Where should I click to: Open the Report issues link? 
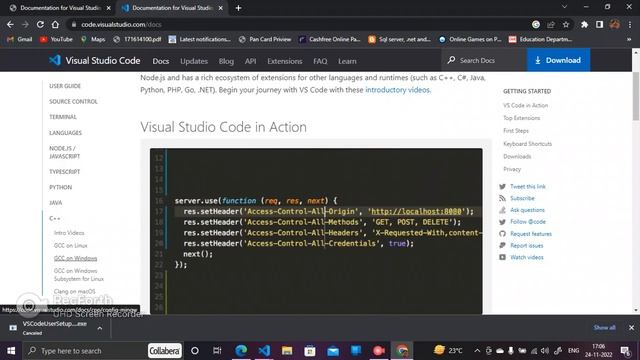(x=527, y=246)
